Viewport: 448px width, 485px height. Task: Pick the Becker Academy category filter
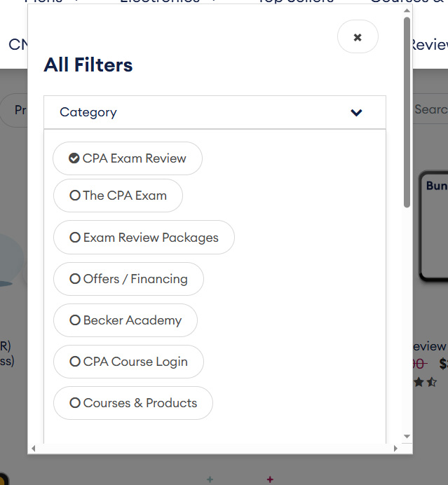pyautogui.click(x=125, y=320)
